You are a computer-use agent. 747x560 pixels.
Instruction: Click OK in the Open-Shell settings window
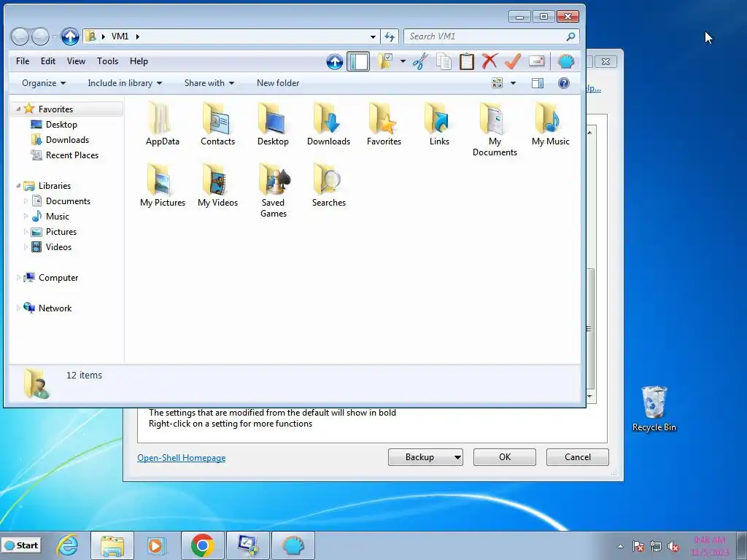[505, 457]
